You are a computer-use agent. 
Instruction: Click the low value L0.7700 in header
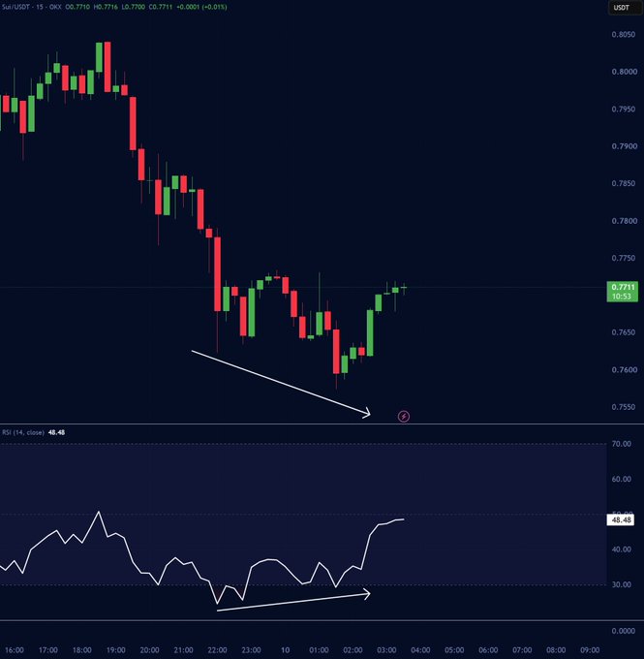[134, 7]
